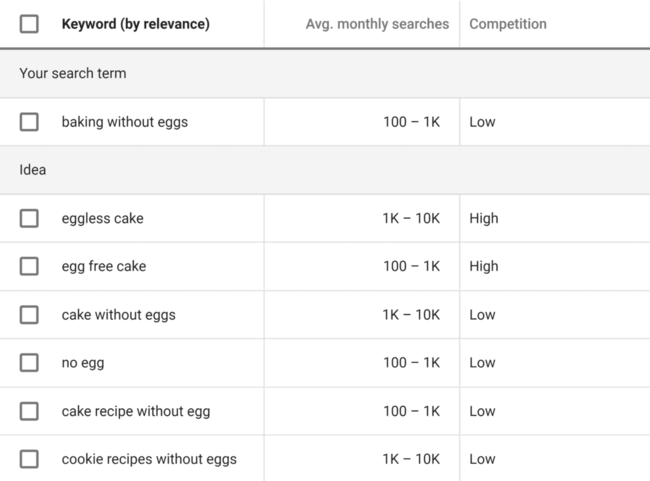Screen dimensions: 650x481
Task: Select the no egg keyword checkbox
Action: pyautogui.click(x=29, y=363)
